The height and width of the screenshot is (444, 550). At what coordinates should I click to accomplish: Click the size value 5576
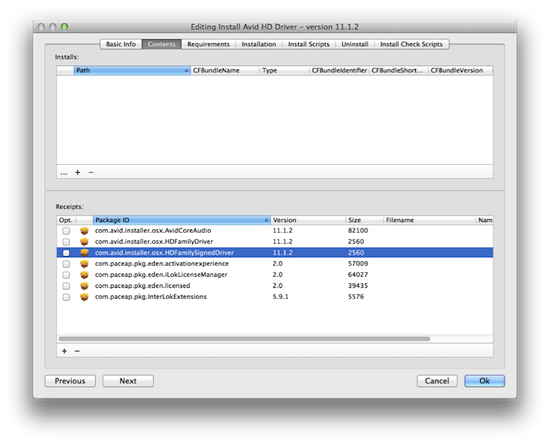356,297
